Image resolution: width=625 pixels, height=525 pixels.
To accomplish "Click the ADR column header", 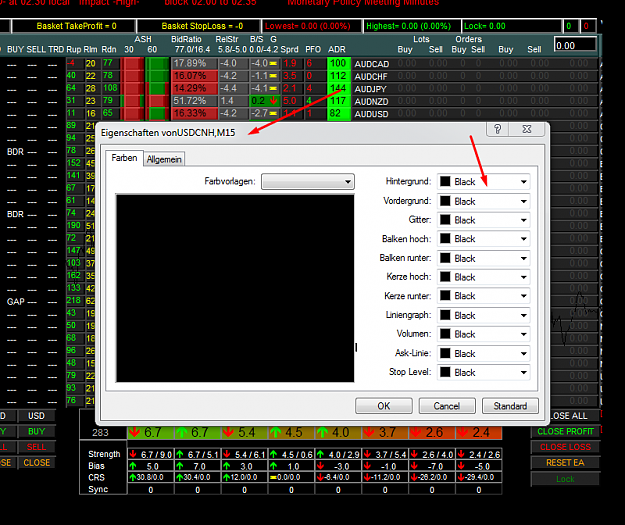I will (x=337, y=49).
